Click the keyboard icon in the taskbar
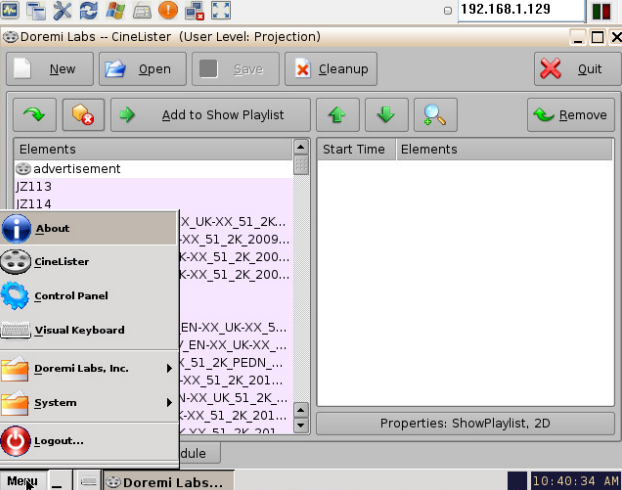Screen dimensions: 622x490 pos(88,481)
